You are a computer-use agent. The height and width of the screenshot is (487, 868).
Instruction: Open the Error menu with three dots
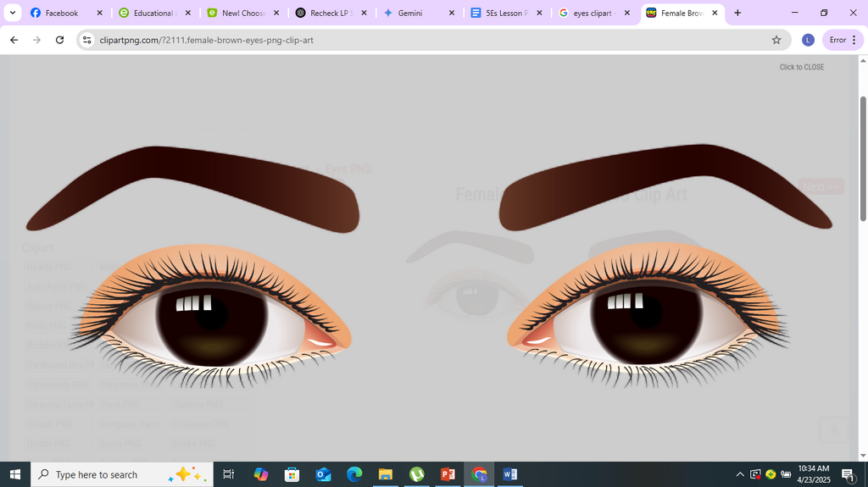843,40
